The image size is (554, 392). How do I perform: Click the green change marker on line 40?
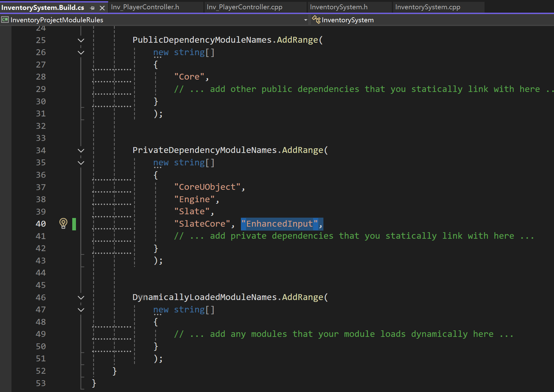(74, 224)
